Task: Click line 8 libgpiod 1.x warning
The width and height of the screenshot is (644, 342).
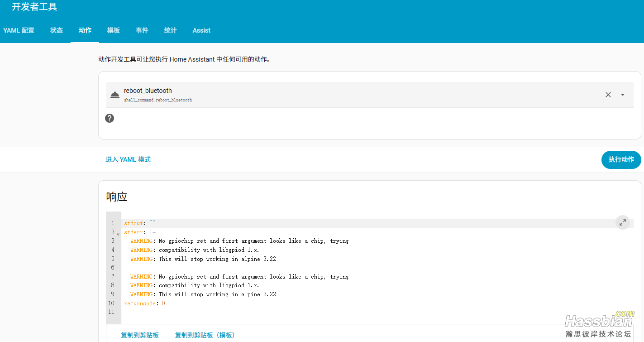Action: click(195, 285)
